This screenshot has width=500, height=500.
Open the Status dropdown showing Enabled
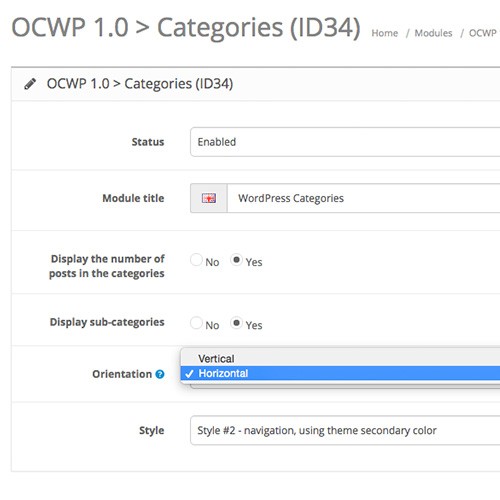[345, 142]
